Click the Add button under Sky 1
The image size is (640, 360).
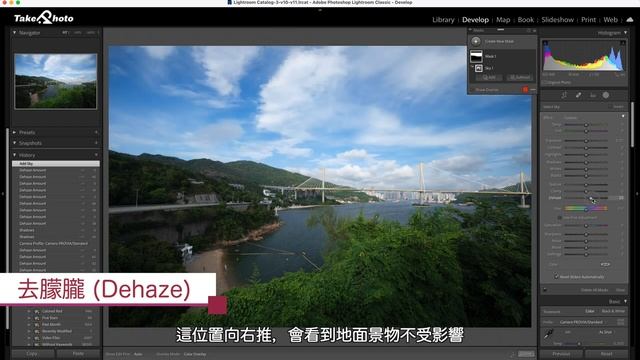click(489, 77)
